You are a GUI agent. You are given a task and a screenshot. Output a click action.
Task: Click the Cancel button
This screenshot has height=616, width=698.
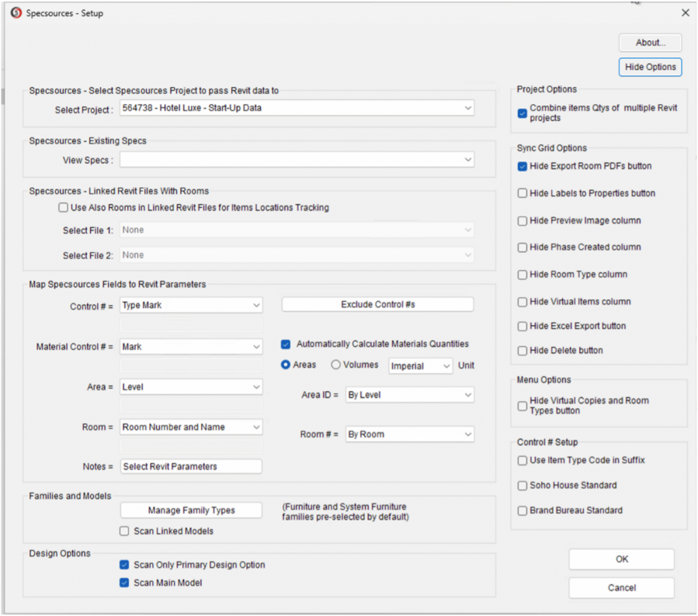[x=621, y=588]
